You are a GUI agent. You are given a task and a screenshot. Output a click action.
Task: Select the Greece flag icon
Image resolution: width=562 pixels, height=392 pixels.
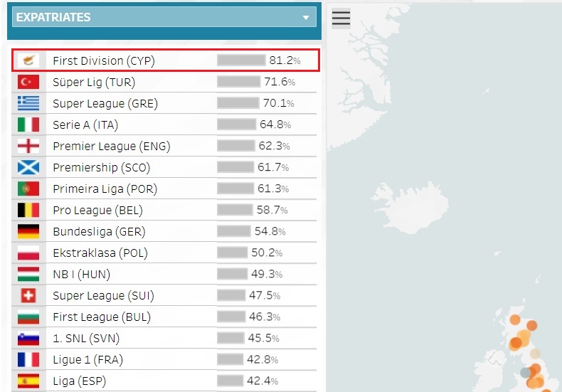28,103
